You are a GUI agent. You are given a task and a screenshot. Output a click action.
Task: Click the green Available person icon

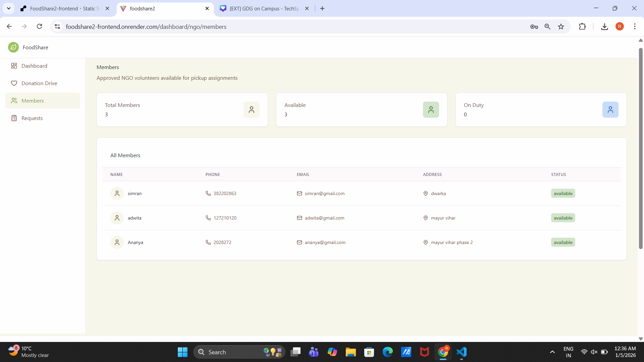coord(431,110)
